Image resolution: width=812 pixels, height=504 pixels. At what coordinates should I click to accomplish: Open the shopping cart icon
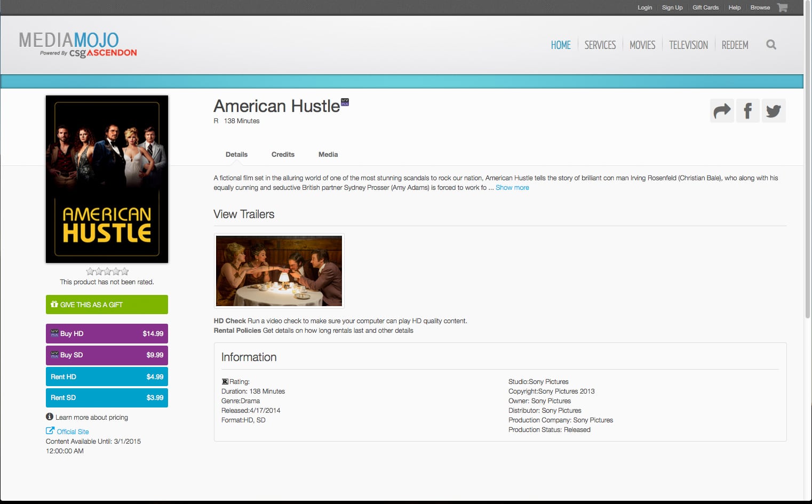point(782,7)
